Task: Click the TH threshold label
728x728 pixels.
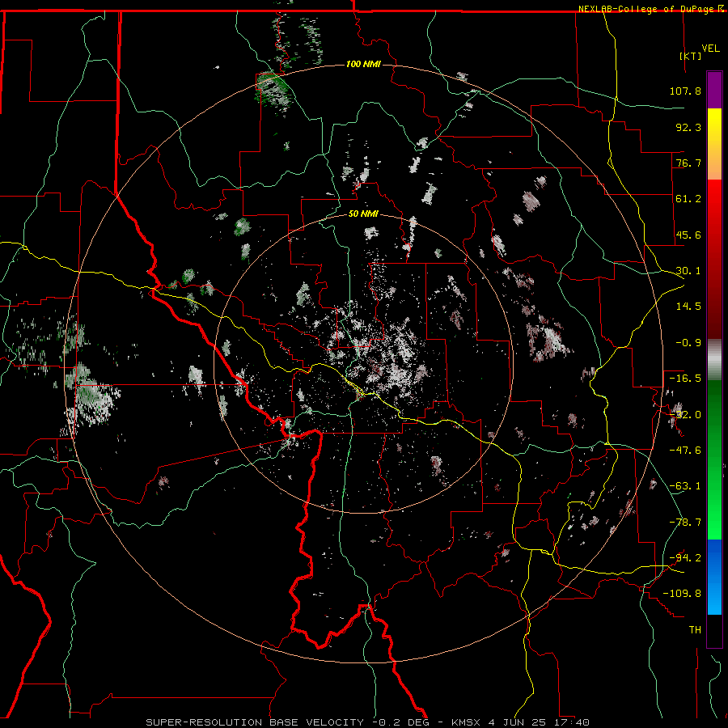Action: 695,630
